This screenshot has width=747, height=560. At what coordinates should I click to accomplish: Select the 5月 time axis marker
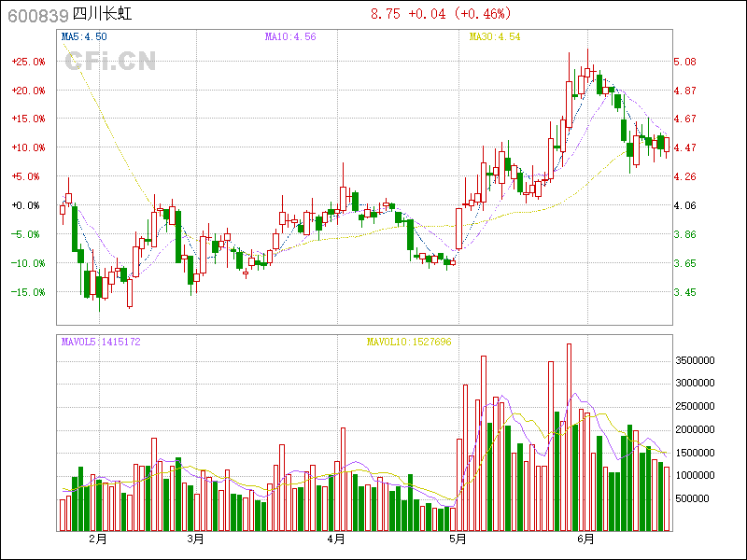tap(458, 539)
